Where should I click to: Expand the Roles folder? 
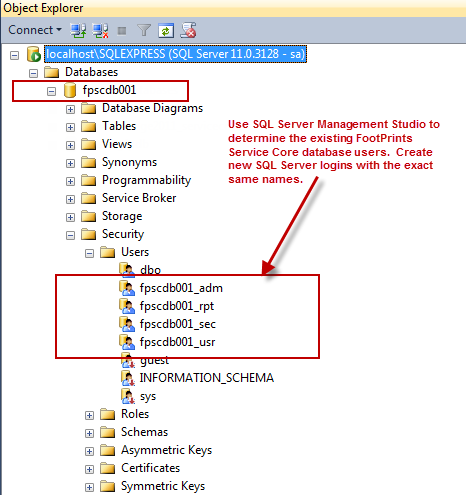tap(89, 415)
